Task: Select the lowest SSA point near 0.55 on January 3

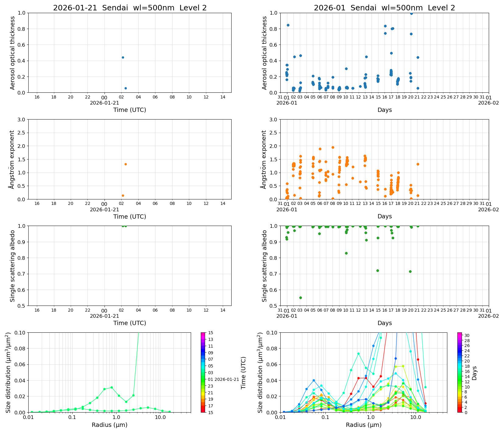Action: point(300,297)
